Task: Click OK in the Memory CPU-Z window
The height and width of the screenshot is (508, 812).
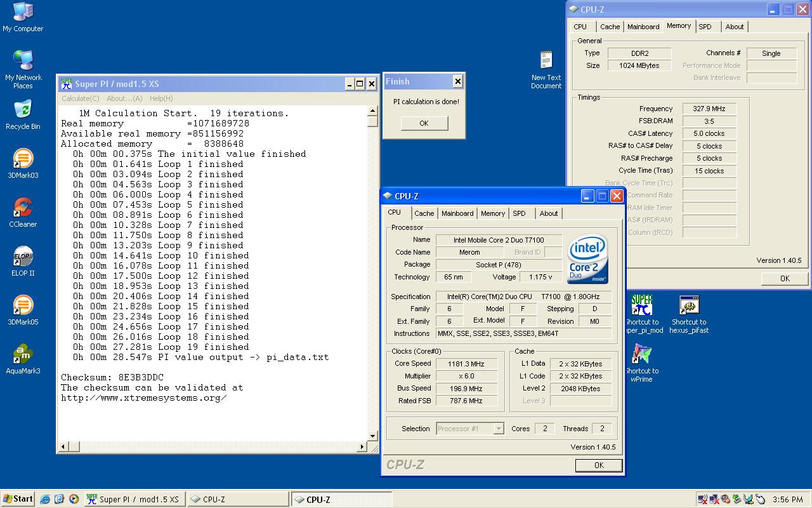Action: 785,279
